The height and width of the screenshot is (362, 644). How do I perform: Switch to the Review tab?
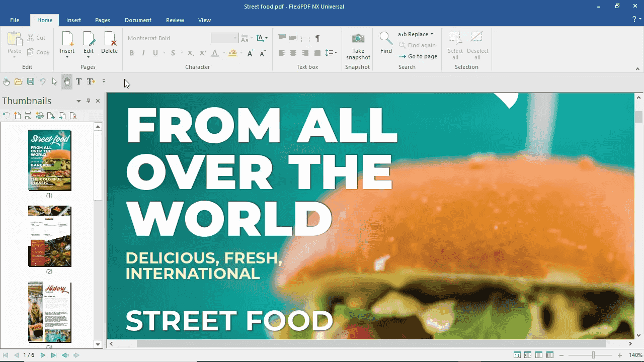175,20
